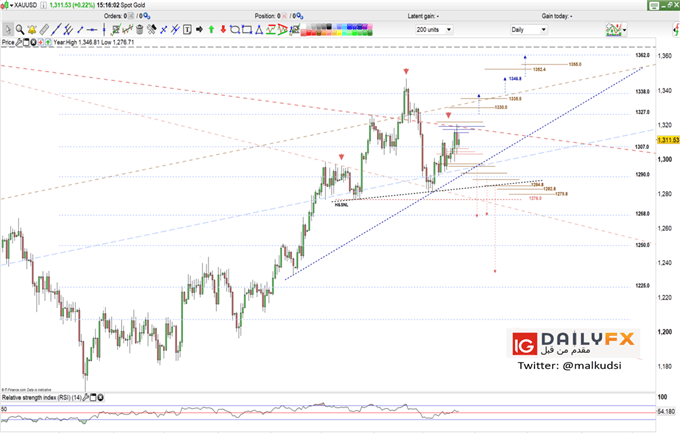This screenshot has width=680, height=434.
Task: Select the arrow cursor tool
Action: [x=8, y=29]
